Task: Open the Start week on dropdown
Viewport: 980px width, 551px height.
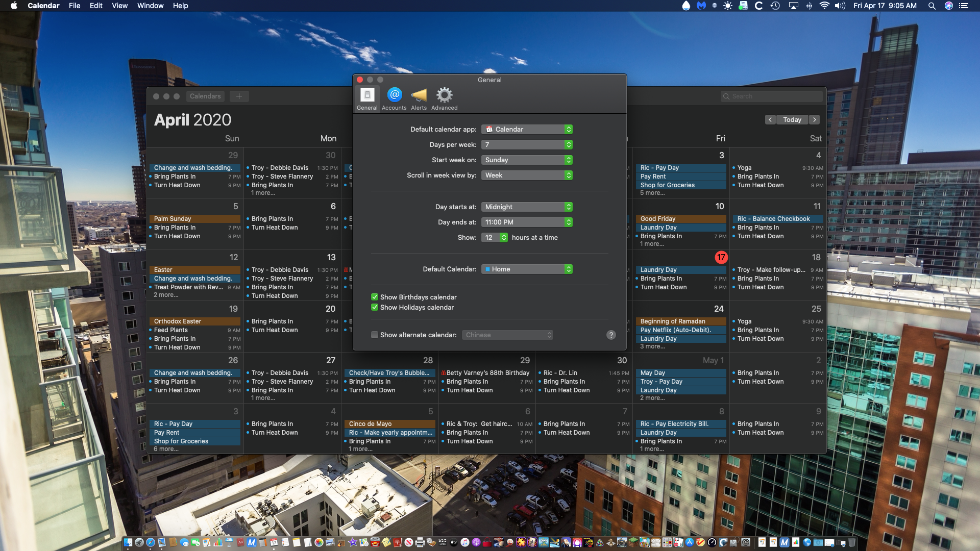Action: pos(527,160)
